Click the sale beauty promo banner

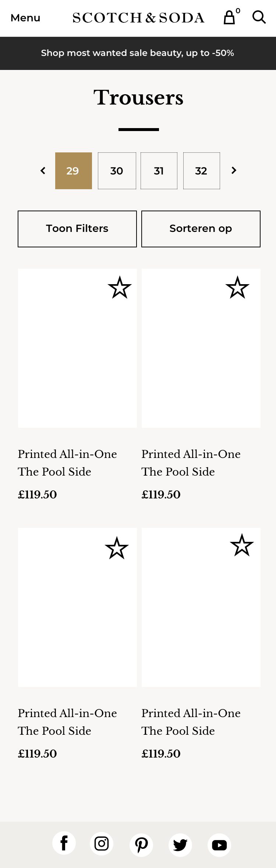point(138,53)
